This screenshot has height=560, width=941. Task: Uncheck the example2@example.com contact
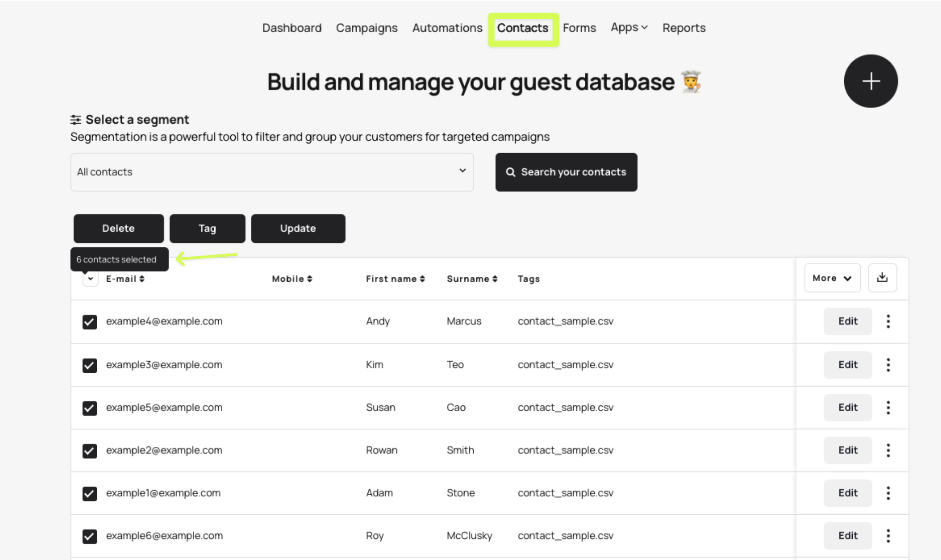(x=90, y=451)
